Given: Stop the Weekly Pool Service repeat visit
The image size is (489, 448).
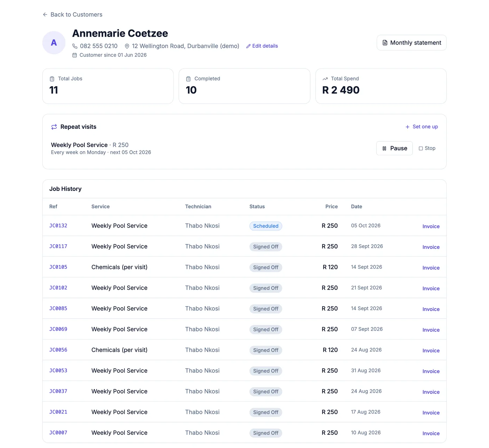Looking at the screenshot, I should tap(427, 148).
